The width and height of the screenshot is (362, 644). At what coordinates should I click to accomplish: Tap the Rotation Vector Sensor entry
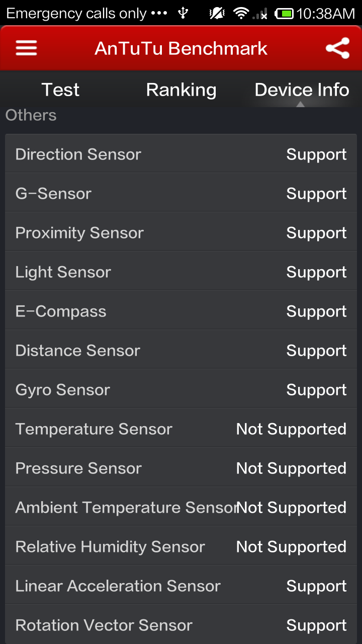181,625
